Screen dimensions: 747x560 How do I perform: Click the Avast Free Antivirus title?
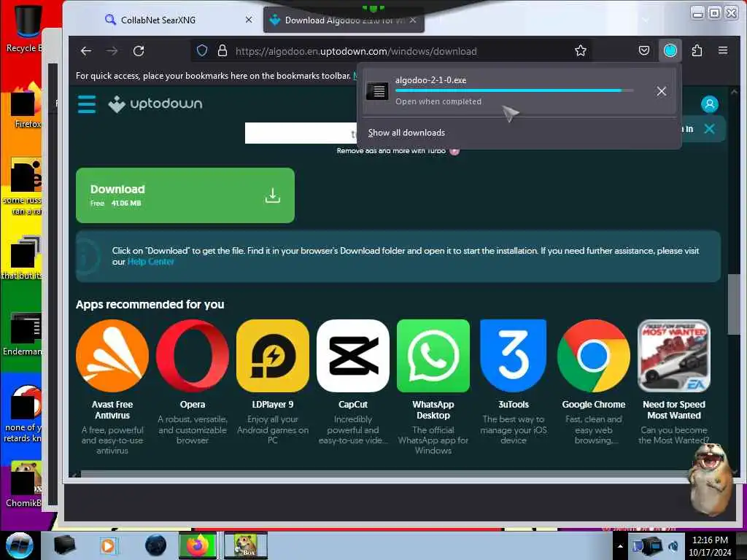[112, 410]
